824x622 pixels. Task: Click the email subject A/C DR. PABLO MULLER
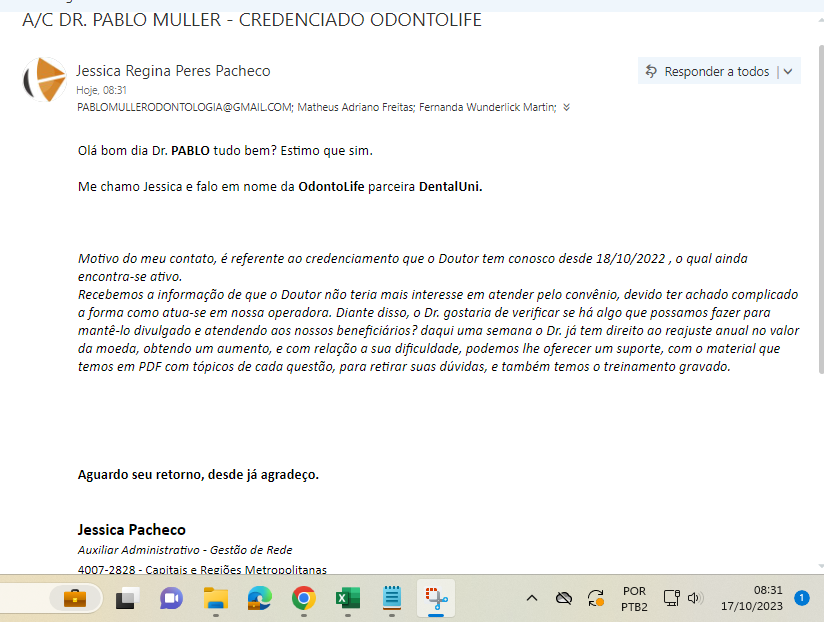pos(252,20)
